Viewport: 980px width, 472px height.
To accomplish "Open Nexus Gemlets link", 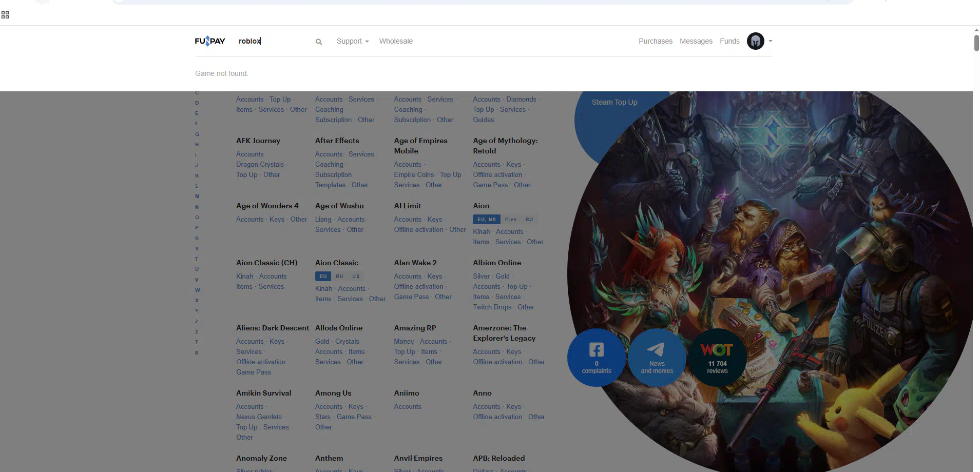I will [259, 417].
